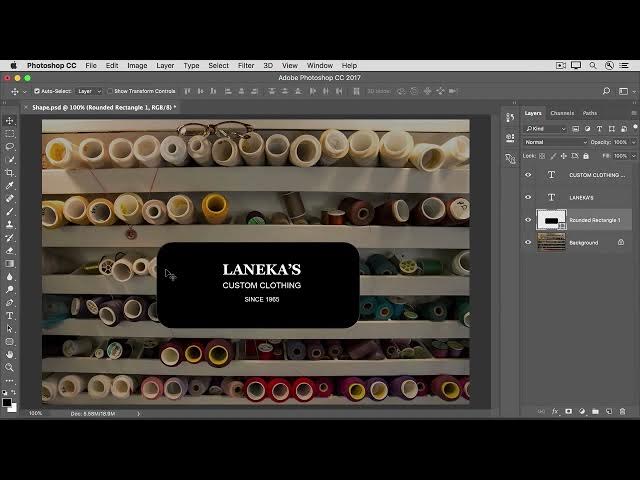Click the Add layer style fx icon

(556, 411)
